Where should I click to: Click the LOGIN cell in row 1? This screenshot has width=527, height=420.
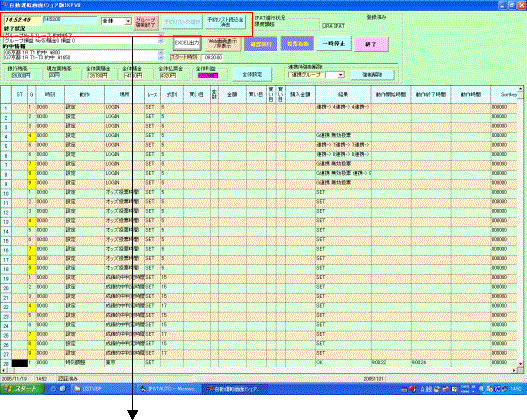click(x=124, y=108)
